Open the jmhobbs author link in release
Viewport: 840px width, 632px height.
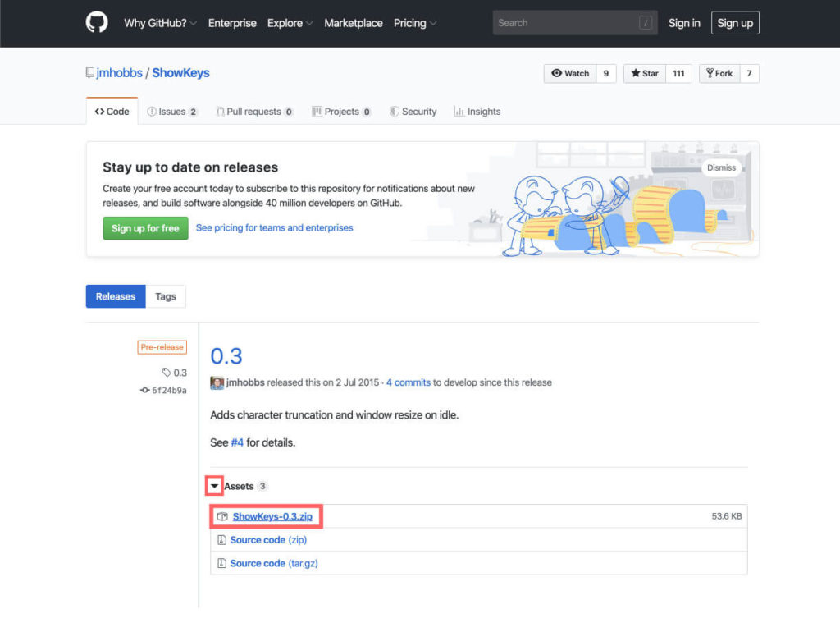point(245,382)
